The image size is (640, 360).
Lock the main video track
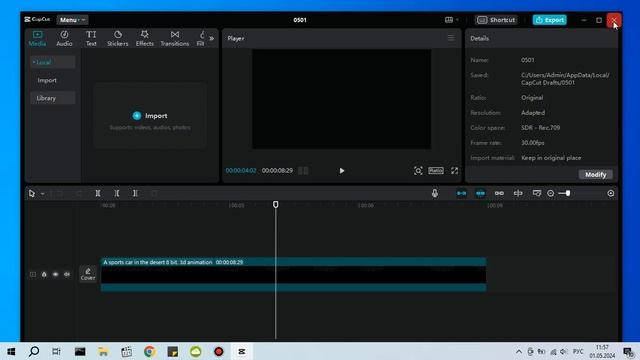(x=44, y=274)
